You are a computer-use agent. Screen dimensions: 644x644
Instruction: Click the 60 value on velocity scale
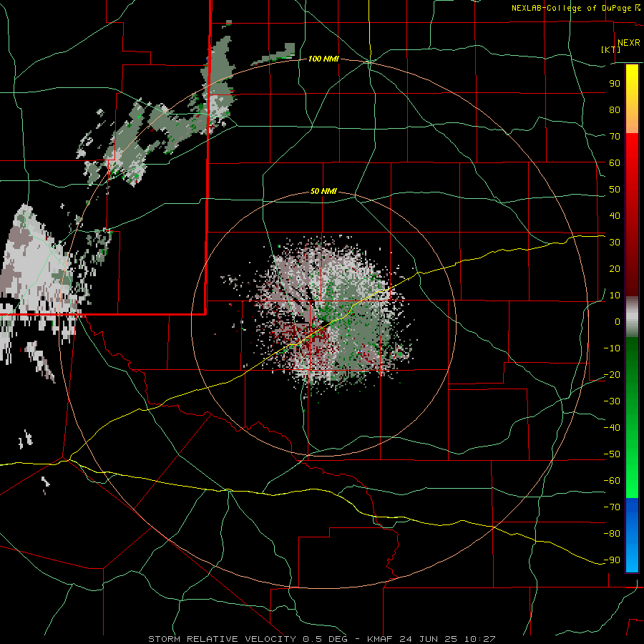click(615, 163)
